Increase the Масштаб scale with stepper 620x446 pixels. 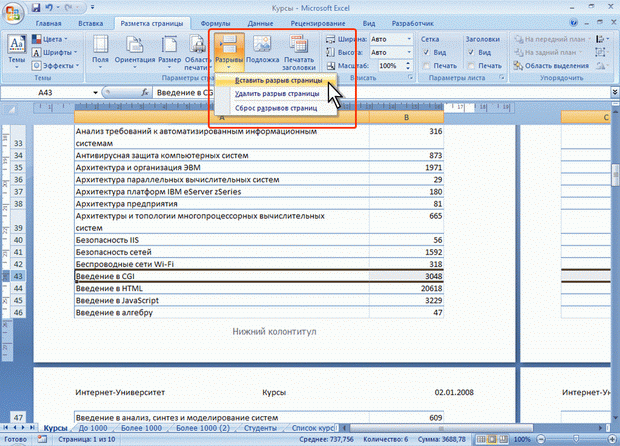click(x=408, y=63)
